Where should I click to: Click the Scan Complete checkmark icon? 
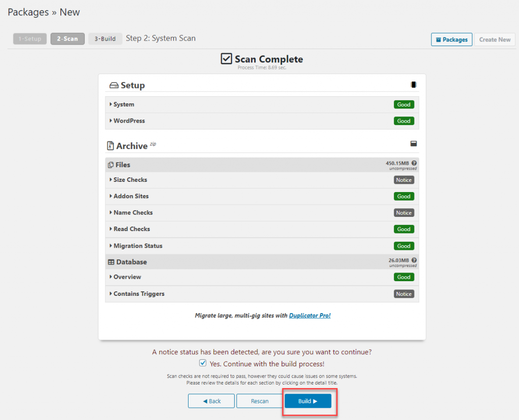pyautogui.click(x=227, y=59)
